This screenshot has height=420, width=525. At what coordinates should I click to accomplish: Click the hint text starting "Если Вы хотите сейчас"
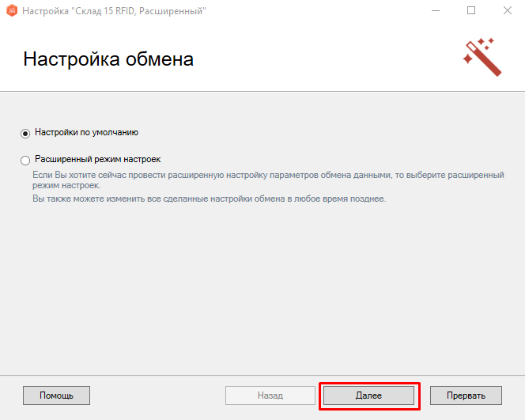click(268, 180)
